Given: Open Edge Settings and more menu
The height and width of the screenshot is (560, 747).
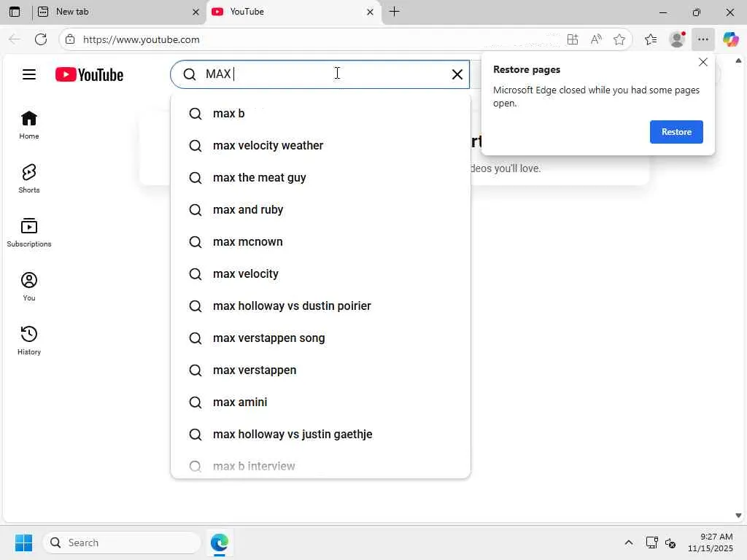Looking at the screenshot, I should [x=703, y=39].
